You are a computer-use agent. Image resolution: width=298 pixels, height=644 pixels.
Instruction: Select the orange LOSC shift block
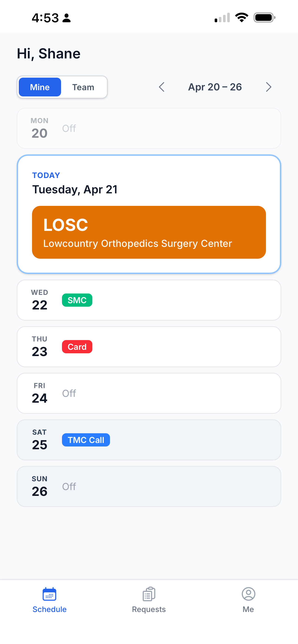[x=149, y=233]
